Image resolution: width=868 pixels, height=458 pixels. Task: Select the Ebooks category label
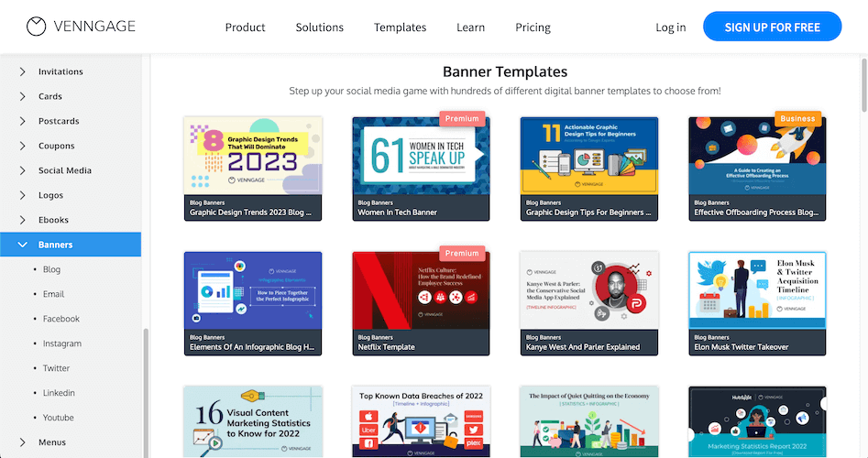[53, 220]
